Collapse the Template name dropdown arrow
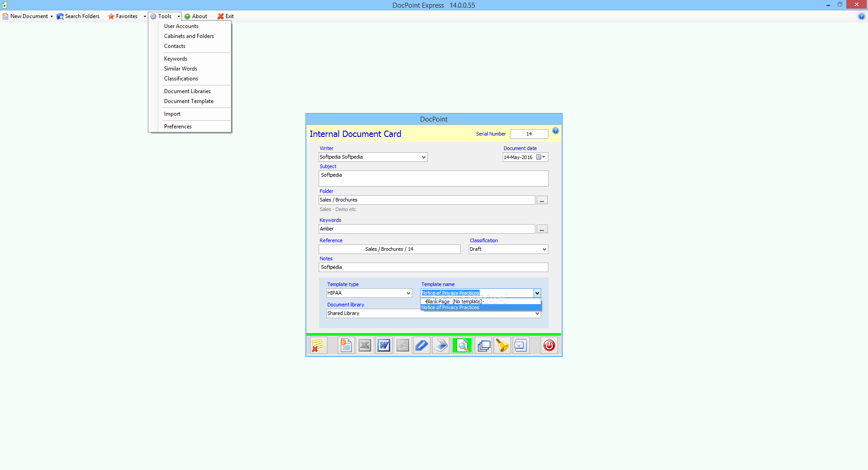Screen dimensions: 868x470 537,293
